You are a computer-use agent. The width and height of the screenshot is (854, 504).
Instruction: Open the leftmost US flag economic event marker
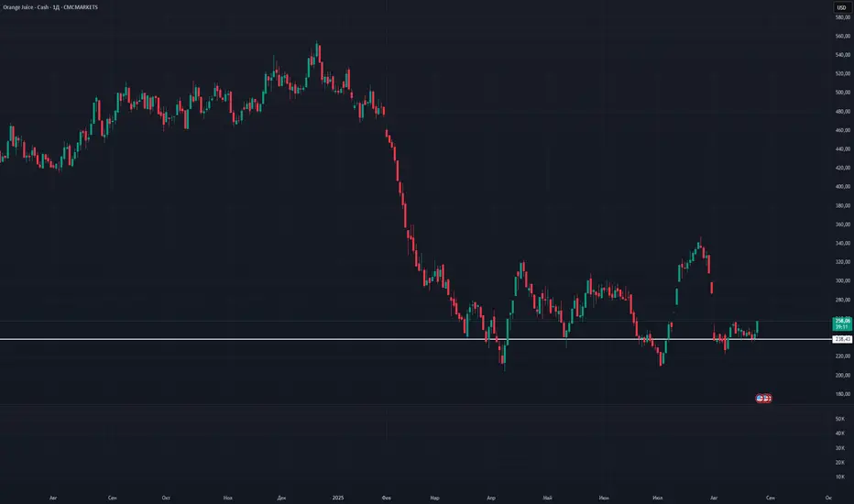click(760, 399)
